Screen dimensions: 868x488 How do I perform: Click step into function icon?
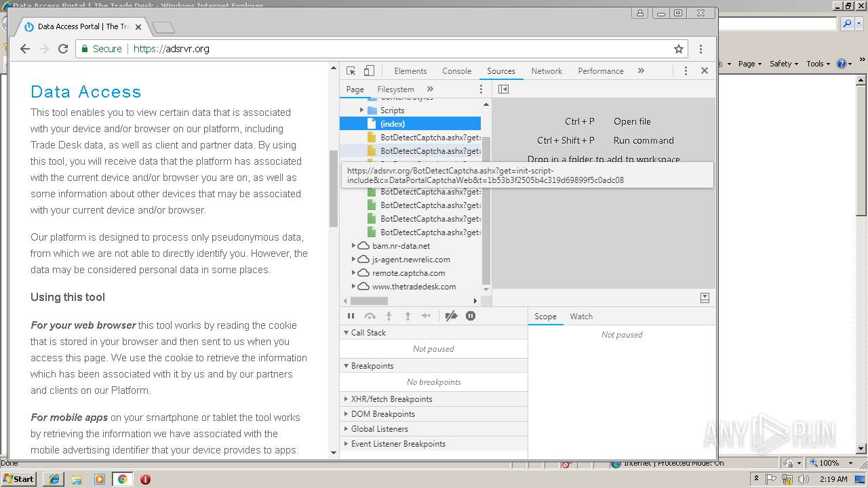coord(389,316)
